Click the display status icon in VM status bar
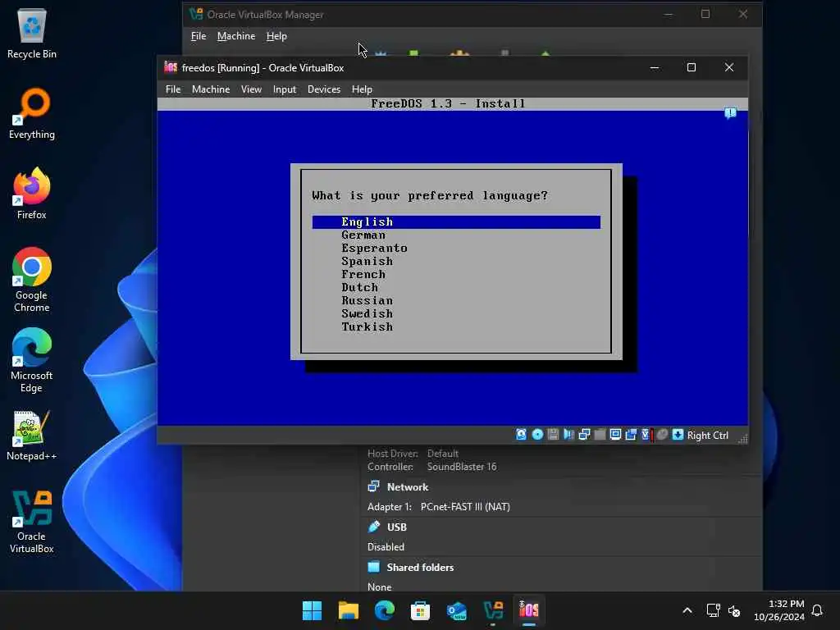This screenshot has width=840, height=630. pos(615,435)
